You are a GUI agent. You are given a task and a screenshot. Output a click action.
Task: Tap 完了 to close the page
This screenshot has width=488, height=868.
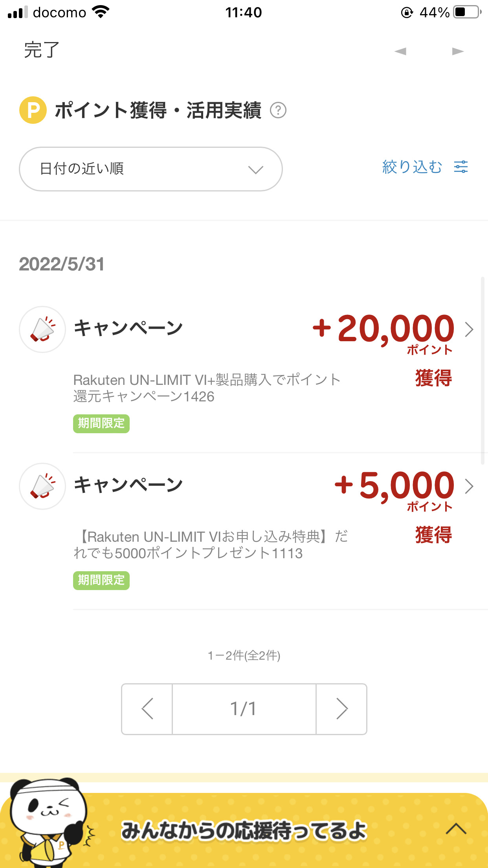(42, 50)
